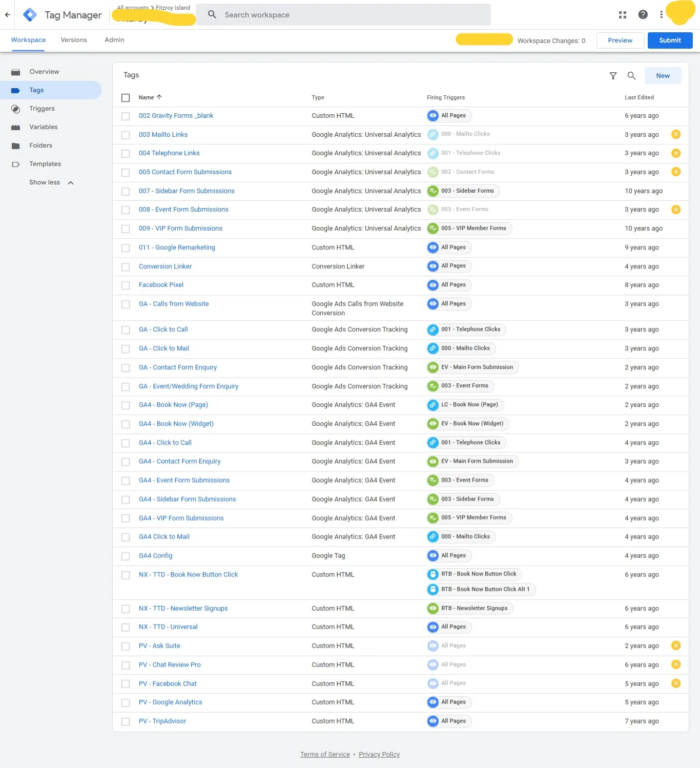Click the search magnifier in Tags panel
Screen dimensions: 700x768
coord(631,76)
